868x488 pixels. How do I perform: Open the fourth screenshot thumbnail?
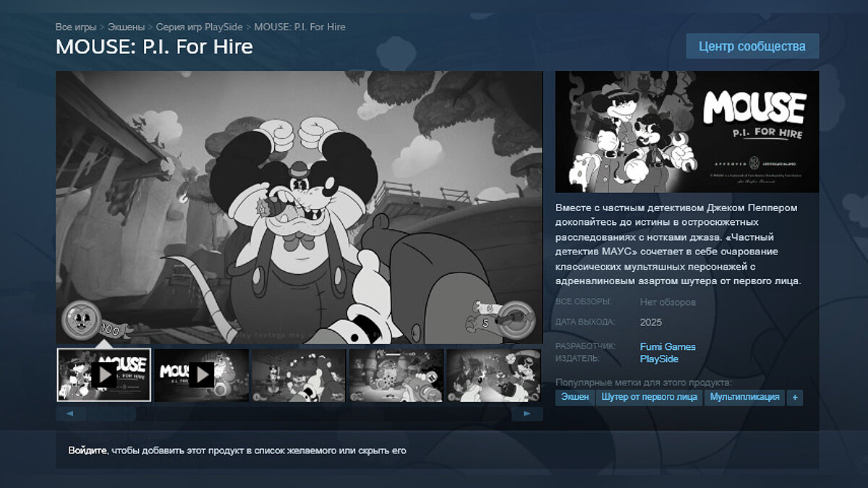(396, 374)
